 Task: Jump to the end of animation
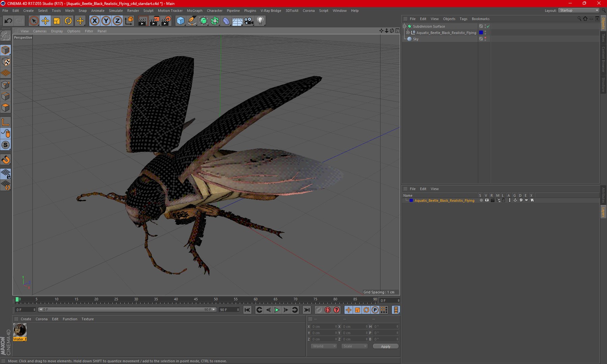[x=307, y=310]
